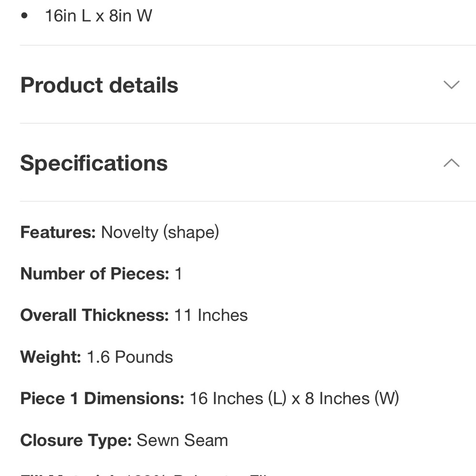This screenshot has width=476, height=476.
Task: Click the bold Overall Thickness label
Action: point(94,315)
